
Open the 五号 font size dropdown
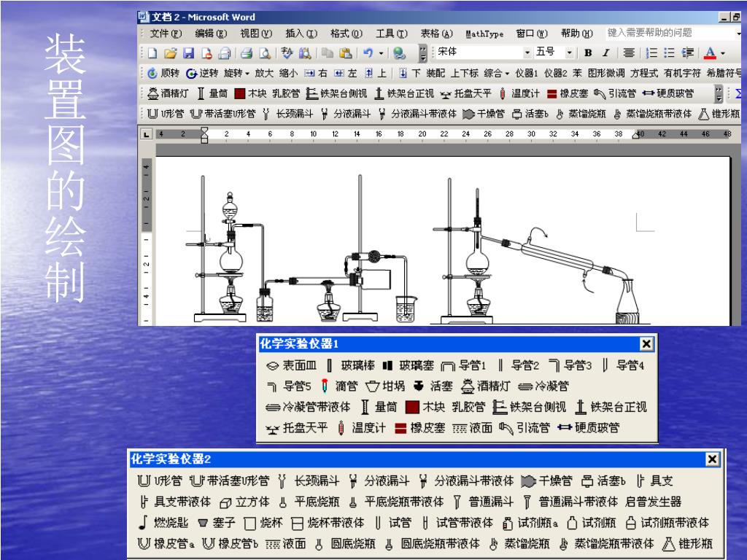coord(569,52)
